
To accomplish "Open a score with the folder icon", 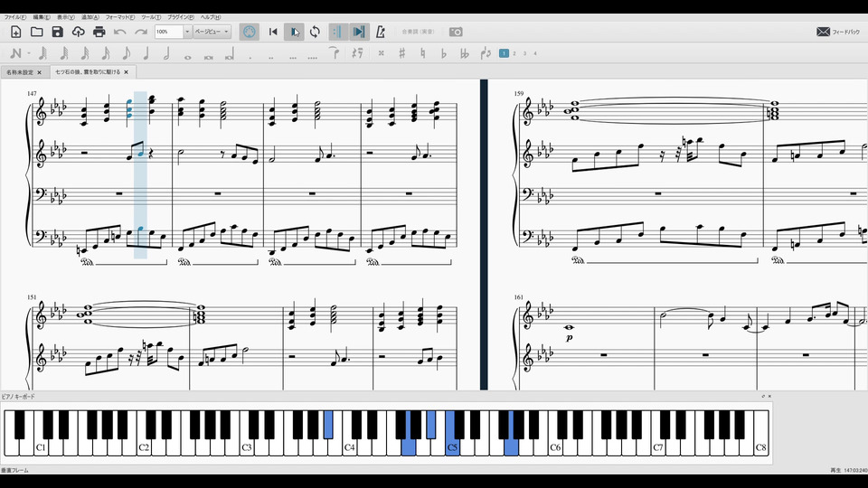I will tap(36, 32).
